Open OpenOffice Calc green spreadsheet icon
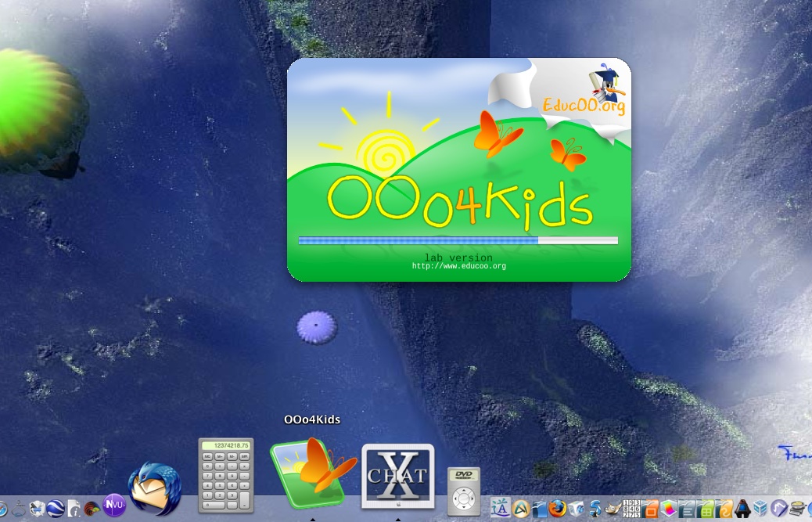This screenshot has height=522, width=812. (x=706, y=509)
